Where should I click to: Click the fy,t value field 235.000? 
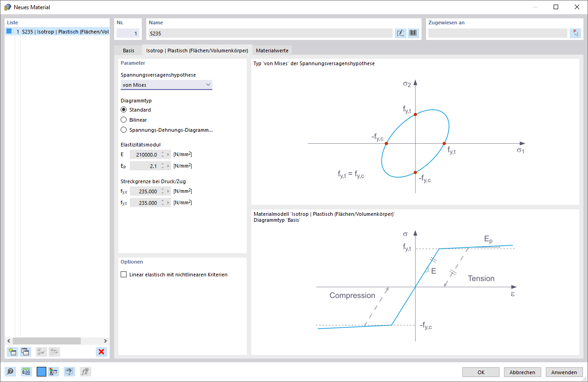click(x=144, y=203)
